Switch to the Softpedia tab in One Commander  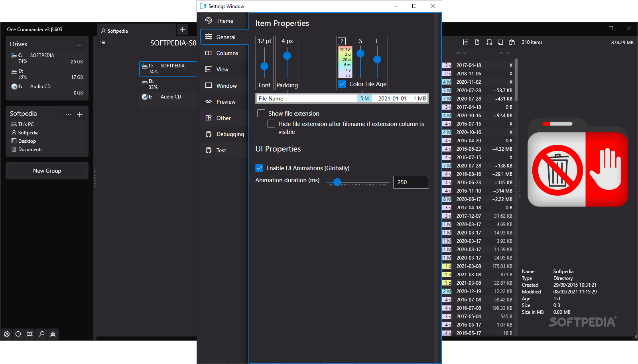[x=136, y=31]
